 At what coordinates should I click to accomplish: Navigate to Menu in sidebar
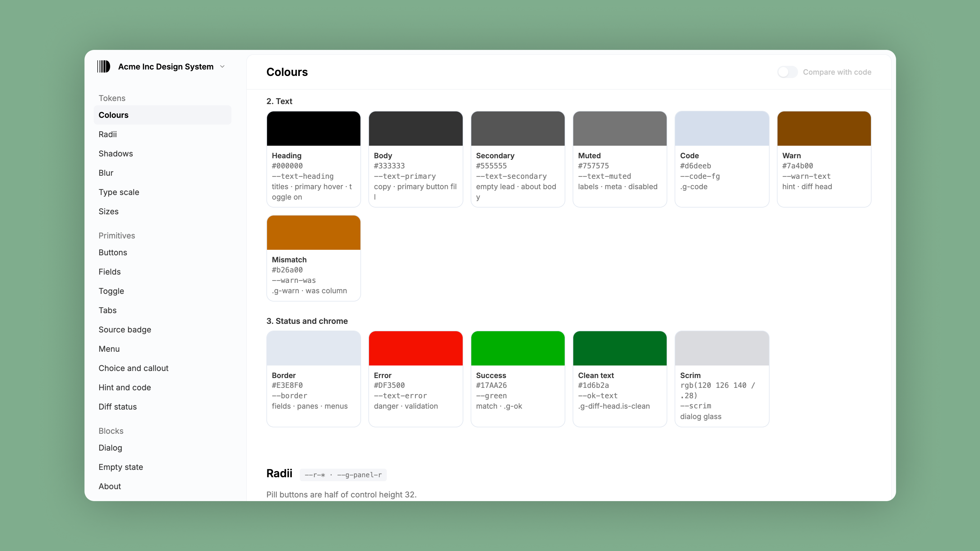162,349
